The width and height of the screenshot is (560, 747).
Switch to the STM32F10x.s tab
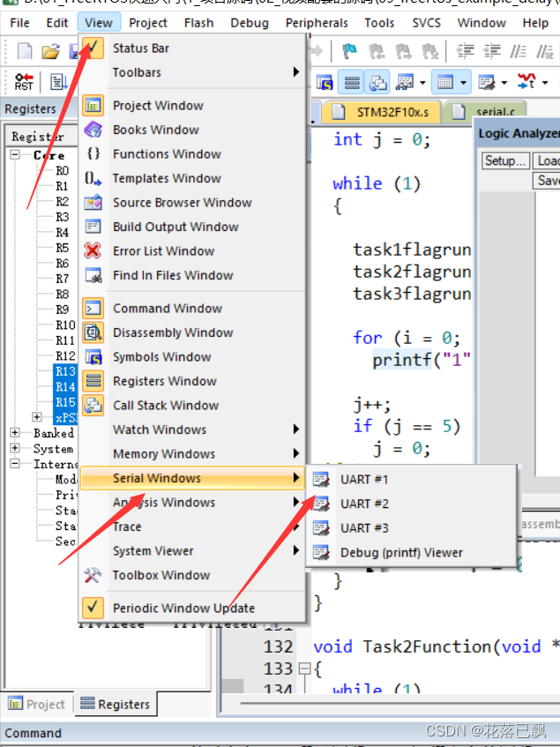383,112
